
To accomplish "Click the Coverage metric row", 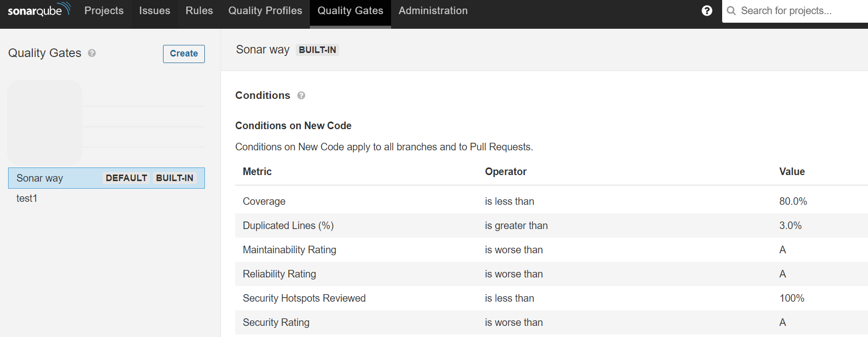I will click(x=264, y=201).
